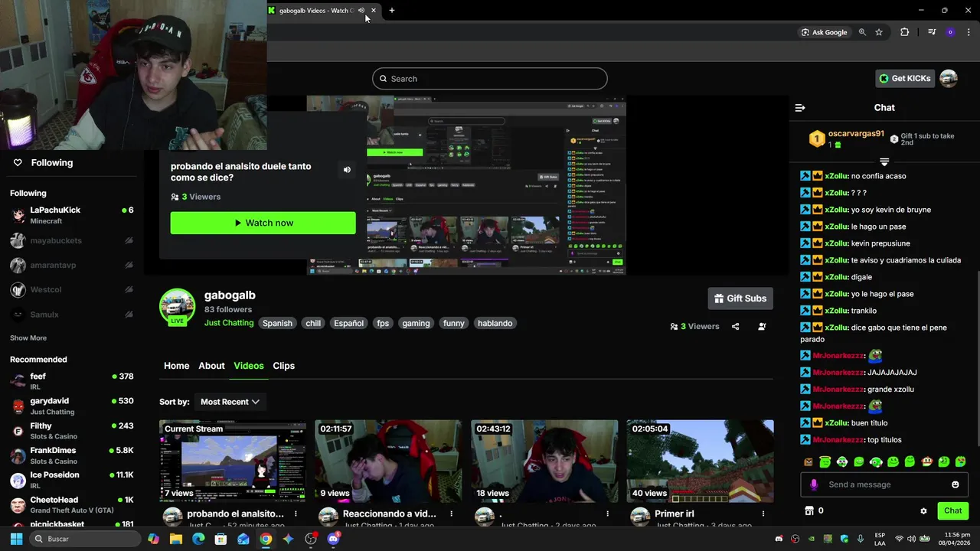Open chat settings gear
The image size is (980, 551).
[x=923, y=510]
